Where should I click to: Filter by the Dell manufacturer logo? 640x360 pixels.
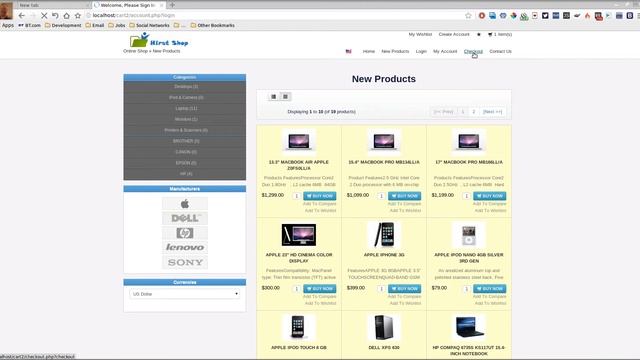185,218
